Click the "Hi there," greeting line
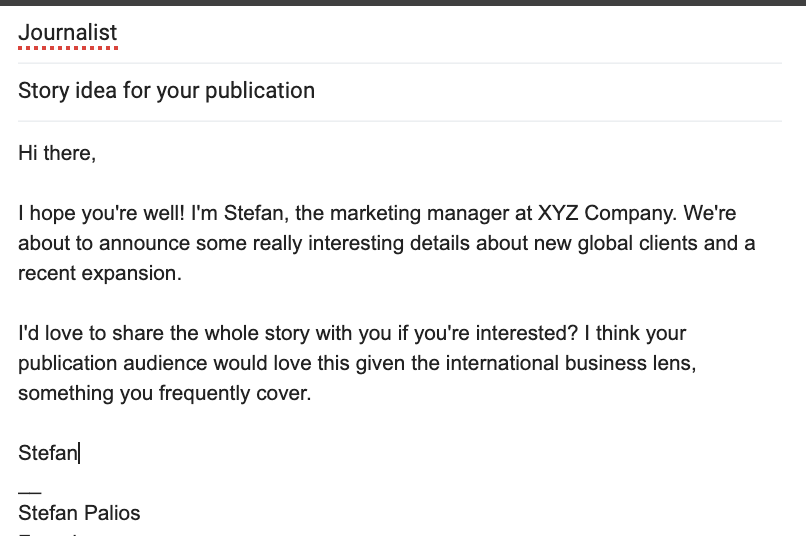 pos(57,153)
